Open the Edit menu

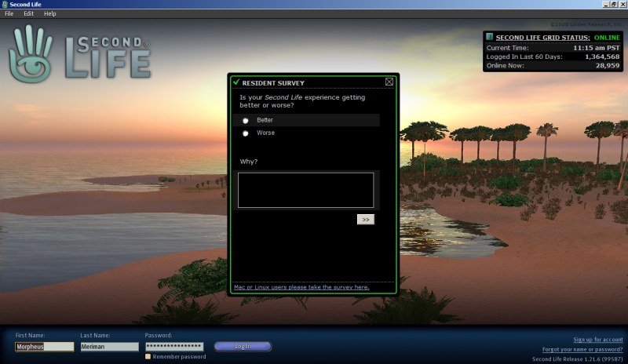(x=28, y=13)
